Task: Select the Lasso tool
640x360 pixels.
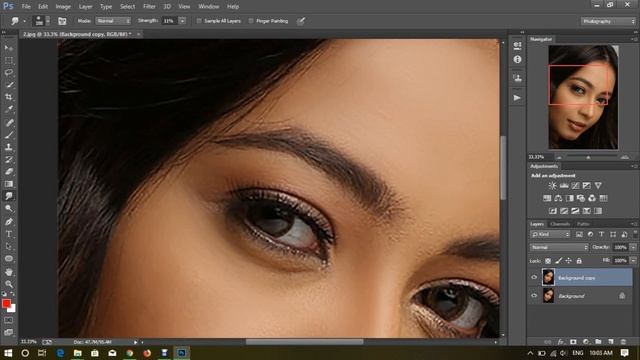Action: (9, 73)
